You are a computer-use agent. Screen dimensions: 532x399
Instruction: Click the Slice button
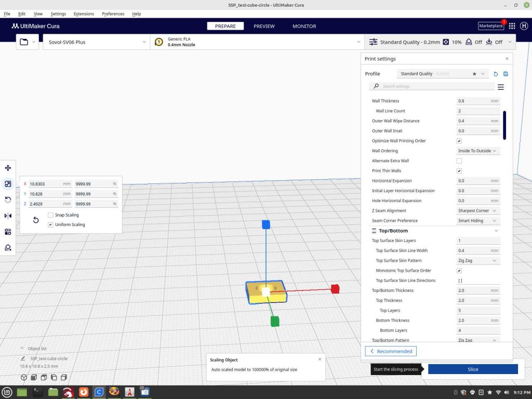click(x=473, y=369)
